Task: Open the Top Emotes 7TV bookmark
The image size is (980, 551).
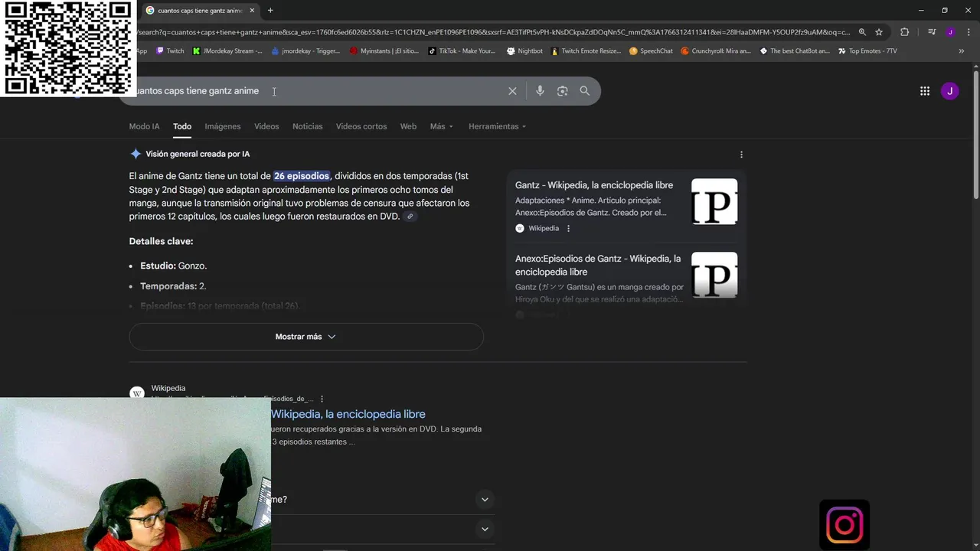Action: [x=867, y=51]
